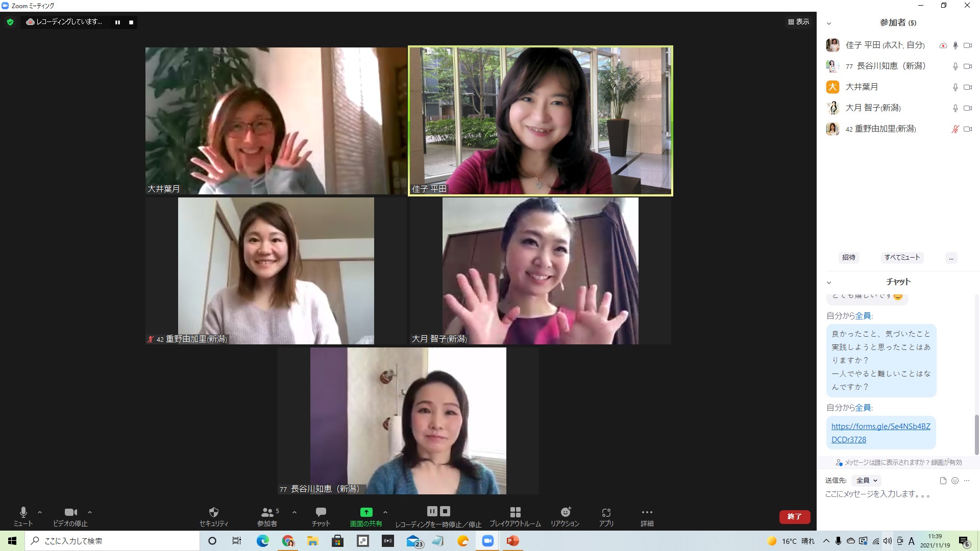Pause recording from the bottom toolbar
Viewport: 980px width, 551px height.
tap(432, 511)
